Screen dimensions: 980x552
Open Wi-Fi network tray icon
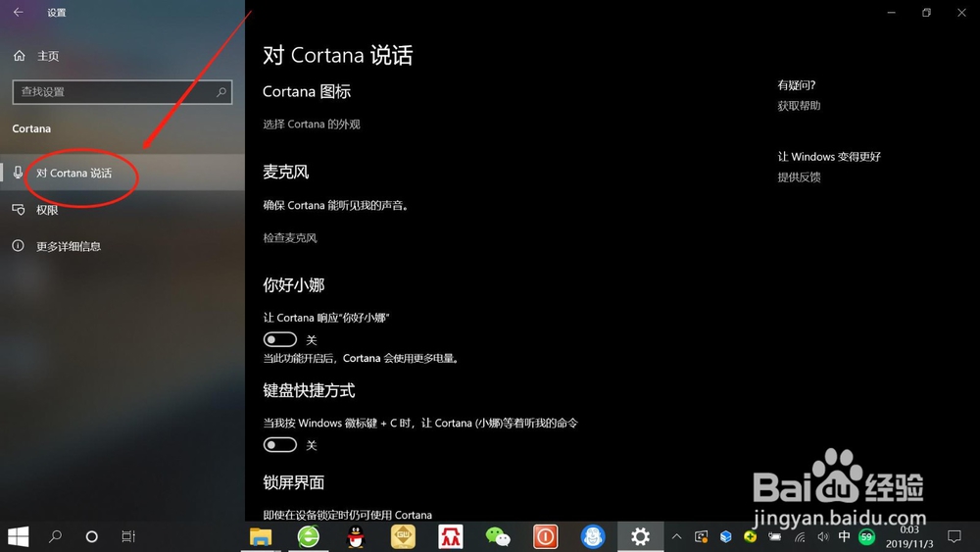pos(800,536)
